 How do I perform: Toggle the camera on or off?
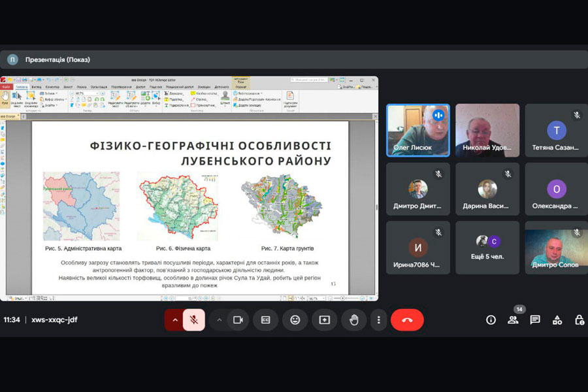tap(238, 319)
